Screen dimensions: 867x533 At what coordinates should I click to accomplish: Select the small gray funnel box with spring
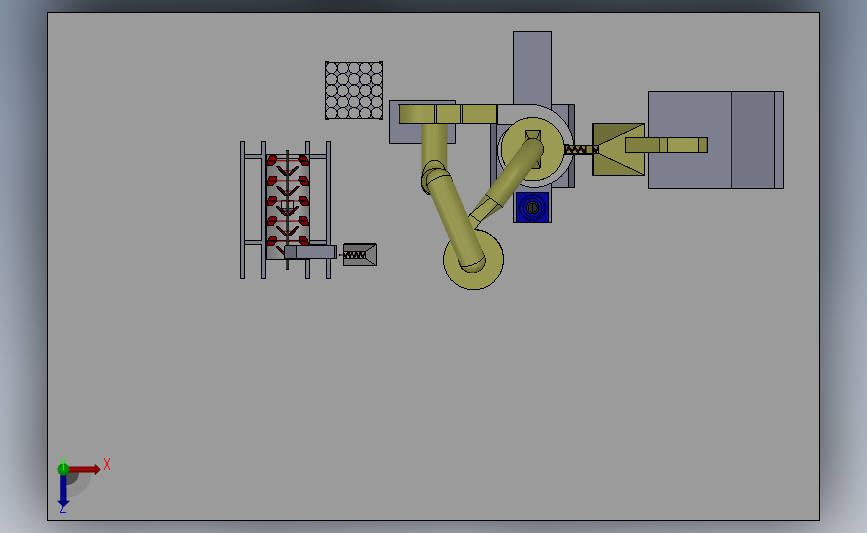[360, 254]
